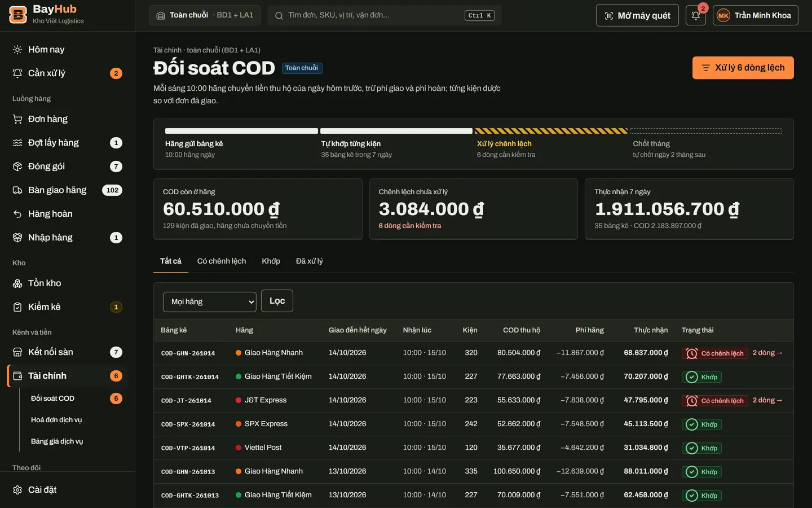This screenshot has width=812, height=508.
Task: Click the Mở máy quét button
Action: (637, 16)
